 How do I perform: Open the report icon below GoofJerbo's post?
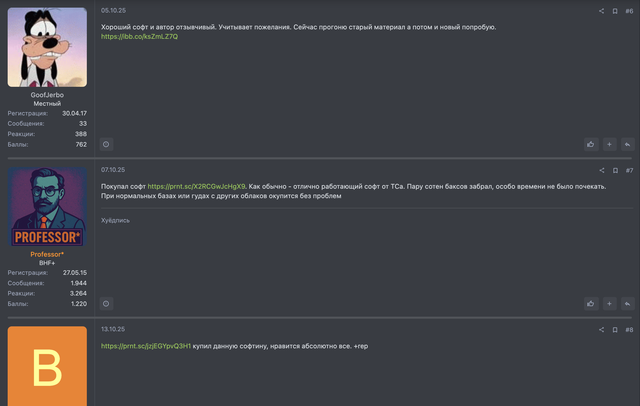(107, 144)
